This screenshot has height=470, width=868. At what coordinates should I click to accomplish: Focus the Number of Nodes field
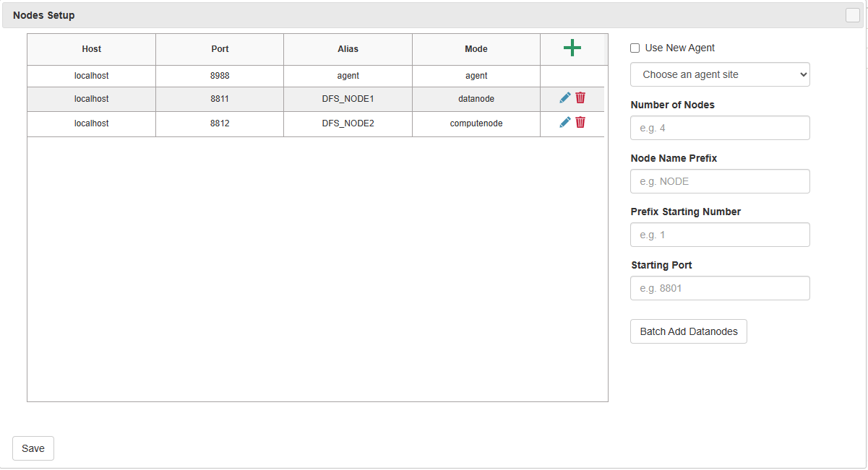click(x=720, y=128)
